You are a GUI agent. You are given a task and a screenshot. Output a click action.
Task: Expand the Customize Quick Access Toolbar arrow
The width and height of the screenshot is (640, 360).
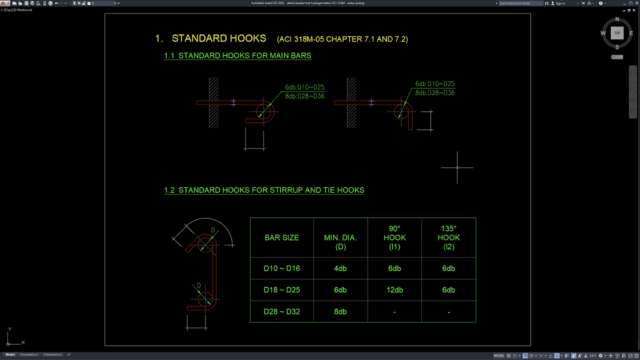pyautogui.click(x=118, y=3)
